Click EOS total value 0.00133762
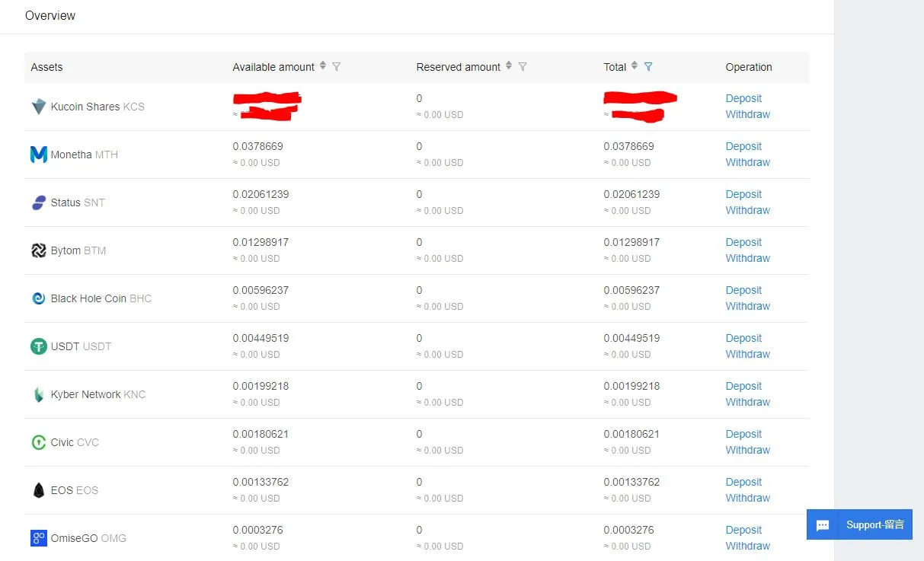This screenshot has height=561, width=924. click(x=631, y=482)
